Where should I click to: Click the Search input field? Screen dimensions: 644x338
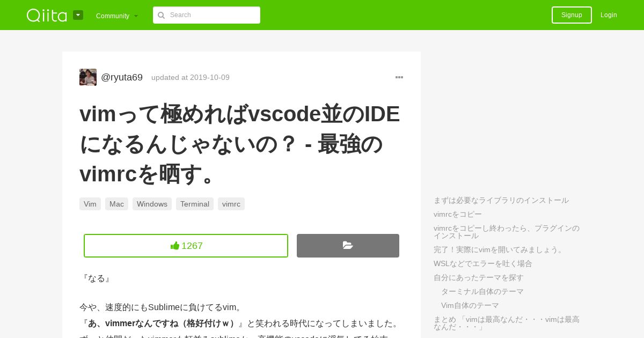tap(207, 15)
